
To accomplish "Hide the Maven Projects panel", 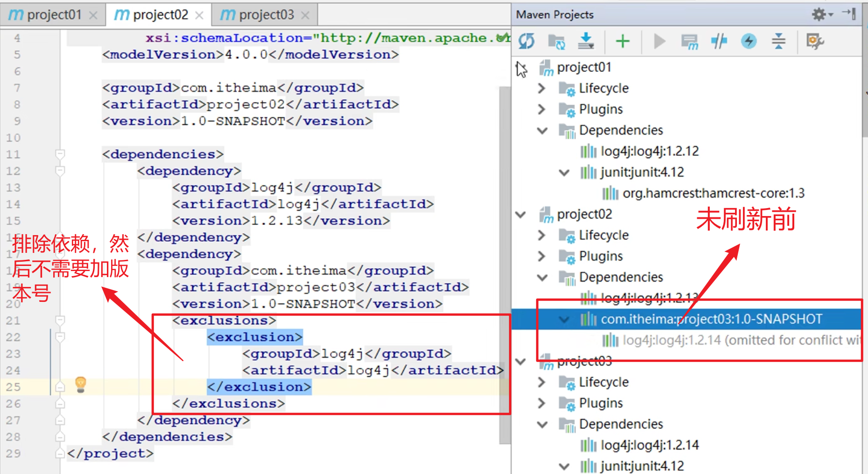I will (849, 14).
